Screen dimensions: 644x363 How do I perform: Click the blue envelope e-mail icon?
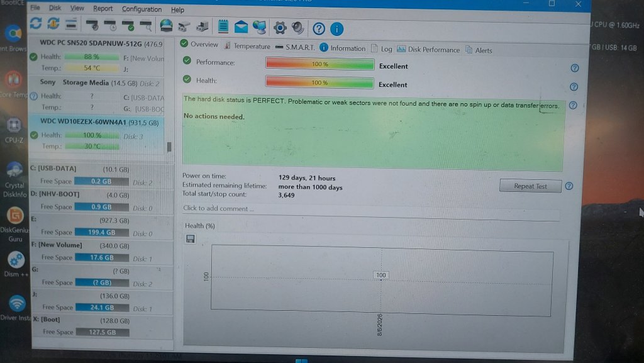(x=241, y=27)
